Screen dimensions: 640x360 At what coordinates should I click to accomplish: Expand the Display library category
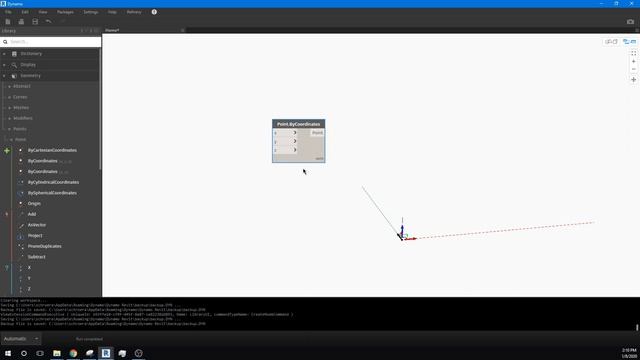tap(4, 64)
